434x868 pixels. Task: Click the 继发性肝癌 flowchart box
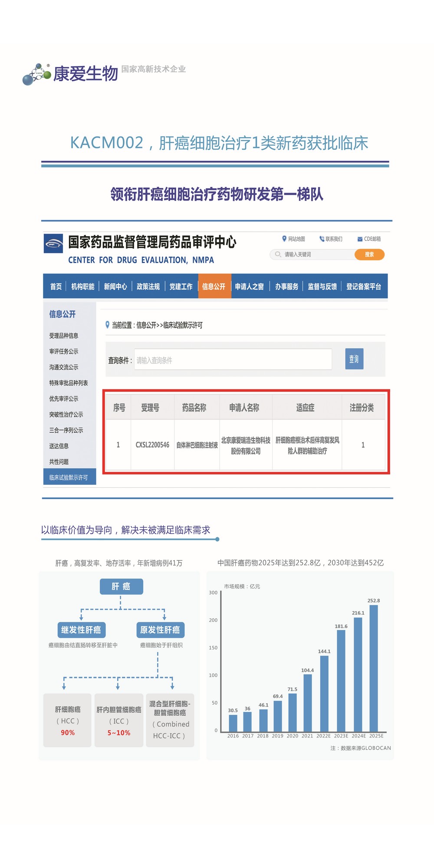(81, 630)
